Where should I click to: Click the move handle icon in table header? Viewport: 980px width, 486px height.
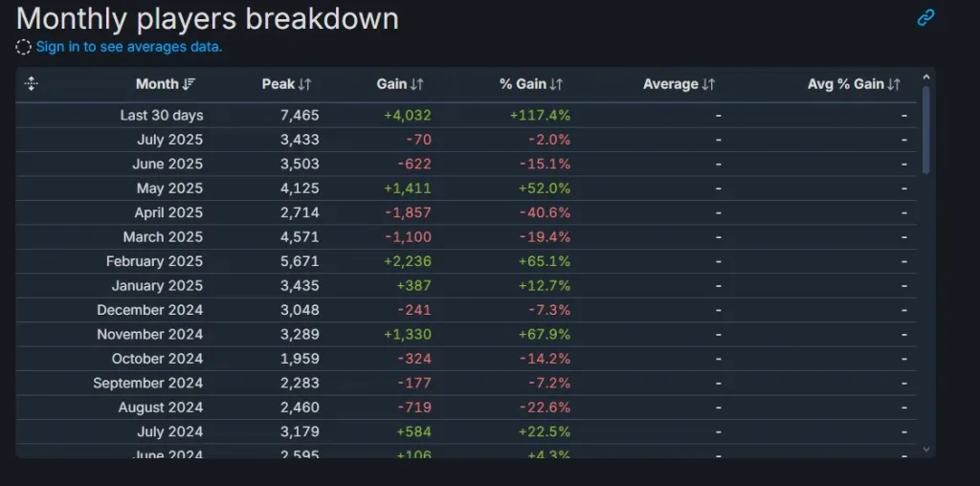click(x=31, y=84)
